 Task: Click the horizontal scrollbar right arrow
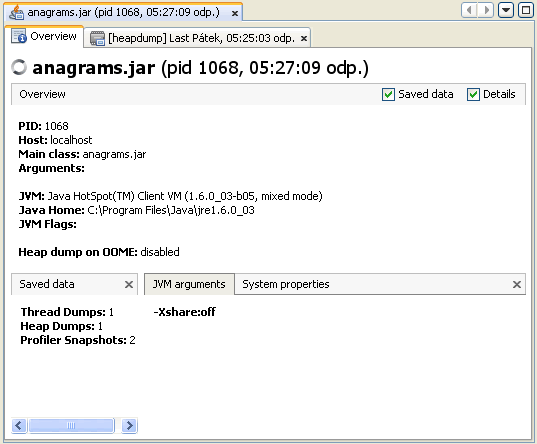129,426
